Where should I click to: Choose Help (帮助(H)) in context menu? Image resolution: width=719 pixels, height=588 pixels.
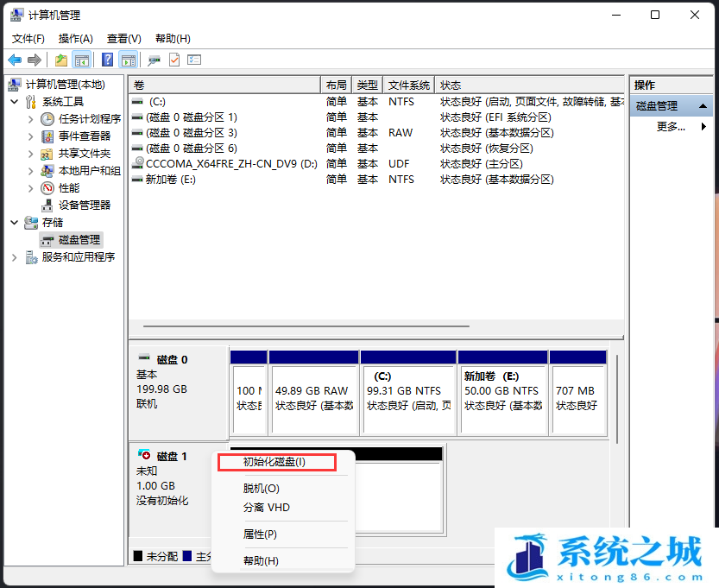[261, 561]
